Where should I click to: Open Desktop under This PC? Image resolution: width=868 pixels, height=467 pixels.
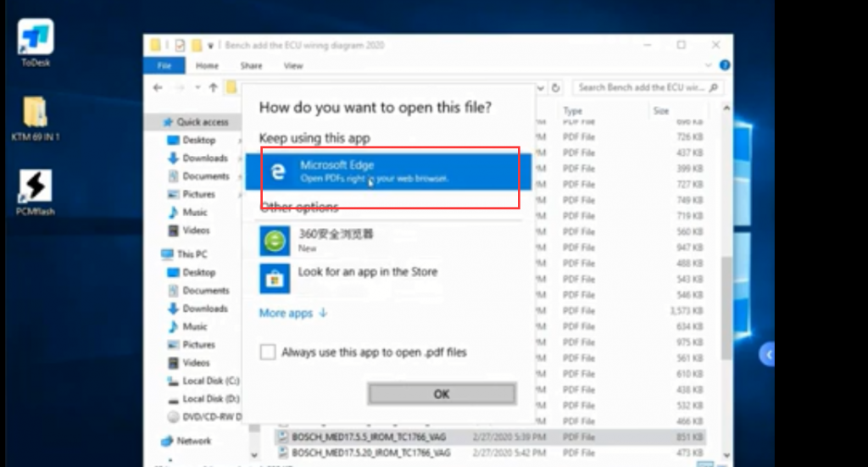click(198, 272)
